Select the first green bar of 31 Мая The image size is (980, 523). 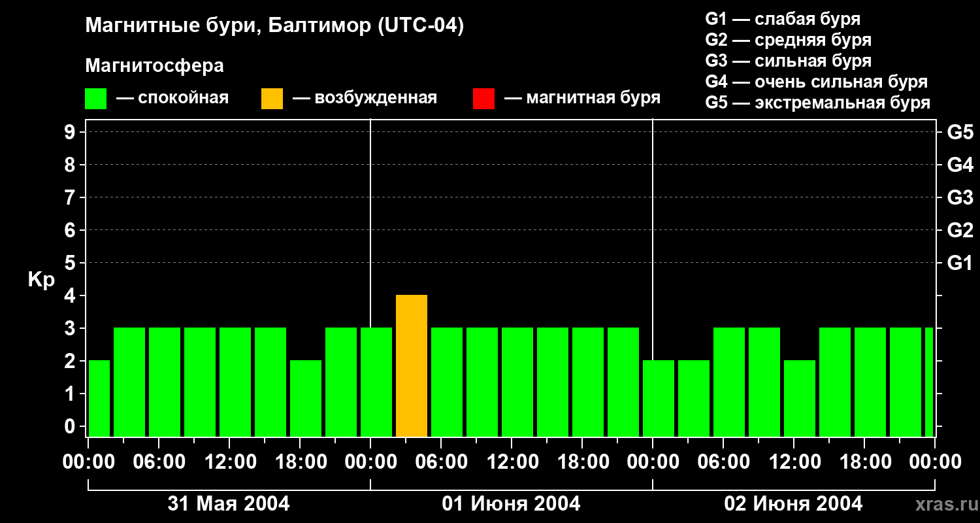point(99,399)
